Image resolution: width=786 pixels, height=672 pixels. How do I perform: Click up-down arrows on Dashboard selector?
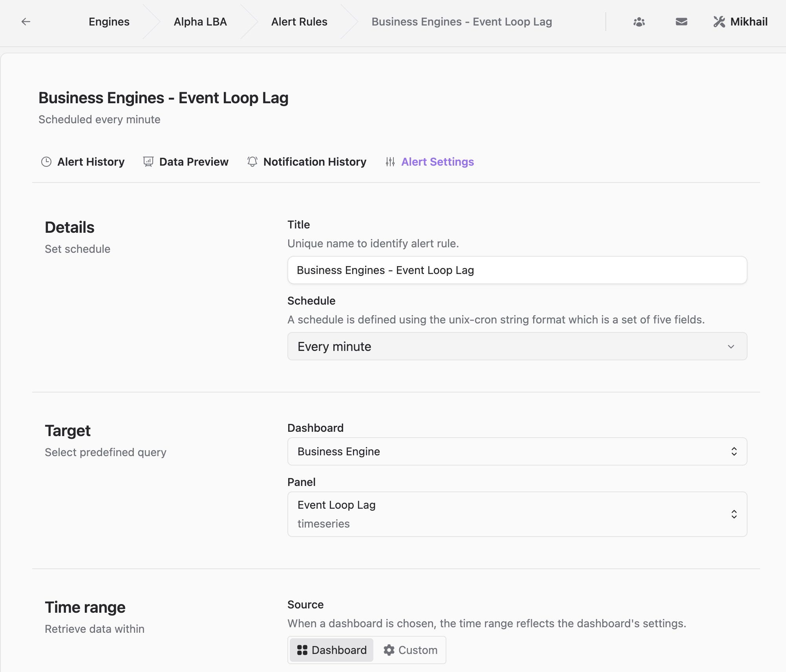[734, 451]
